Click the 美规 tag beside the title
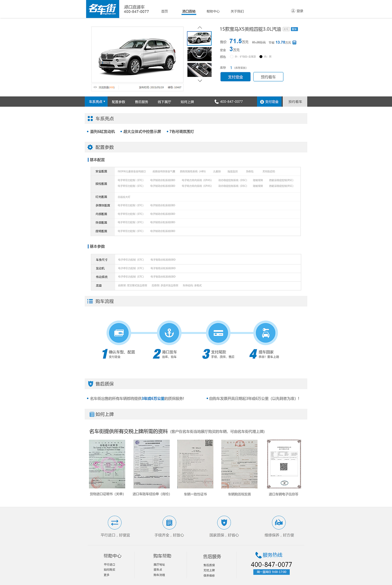The width and height of the screenshot is (392, 585). click(x=286, y=29)
